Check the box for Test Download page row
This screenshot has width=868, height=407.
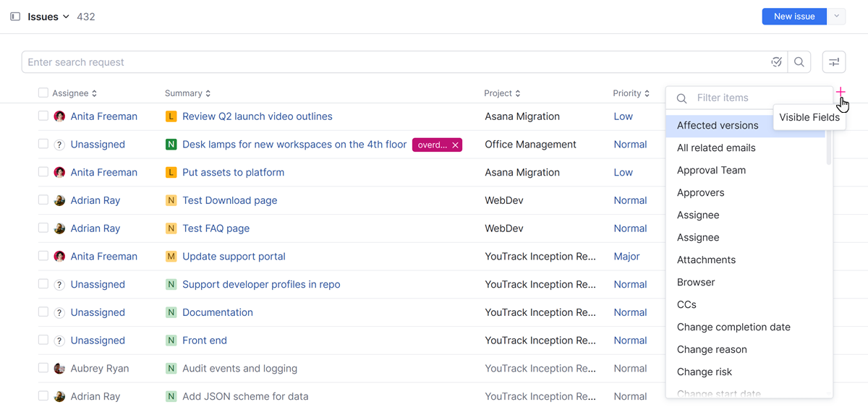click(x=43, y=200)
